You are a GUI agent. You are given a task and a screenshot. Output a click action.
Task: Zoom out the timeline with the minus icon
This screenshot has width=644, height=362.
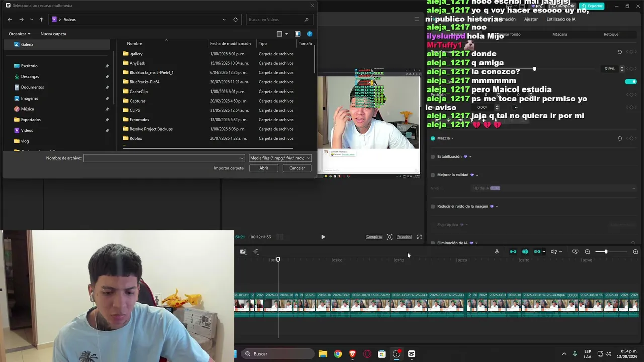click(587, 252)
